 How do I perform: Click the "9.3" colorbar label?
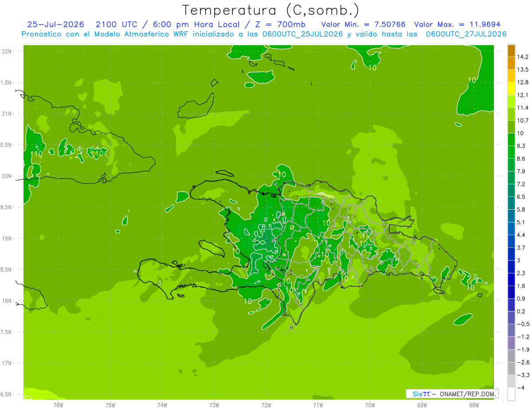[x=521, y=146]
